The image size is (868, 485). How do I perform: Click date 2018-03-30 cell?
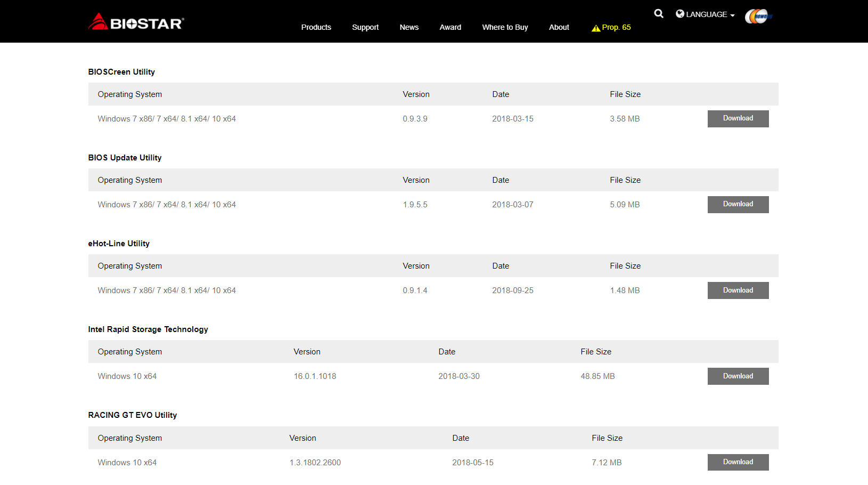pyautogui.click(x=459, y=376)
